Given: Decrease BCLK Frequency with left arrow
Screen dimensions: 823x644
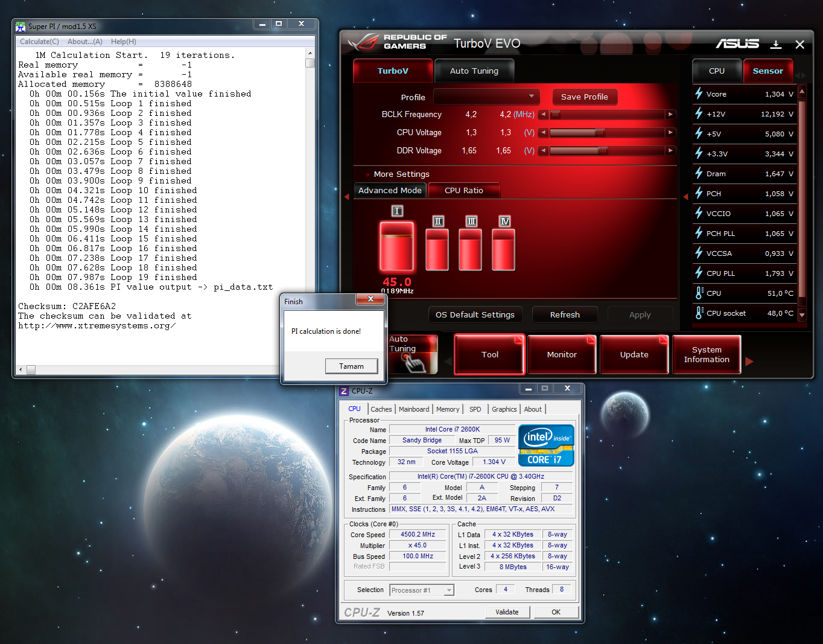Looking at the screenshot, I should (544, 114).
